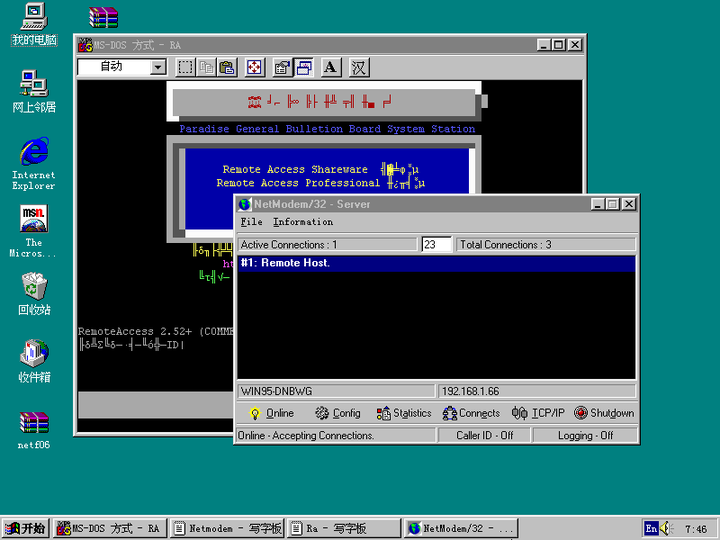The image size is (720, 540).
Task: Open the Start menu
Action: tap(26, 528)
